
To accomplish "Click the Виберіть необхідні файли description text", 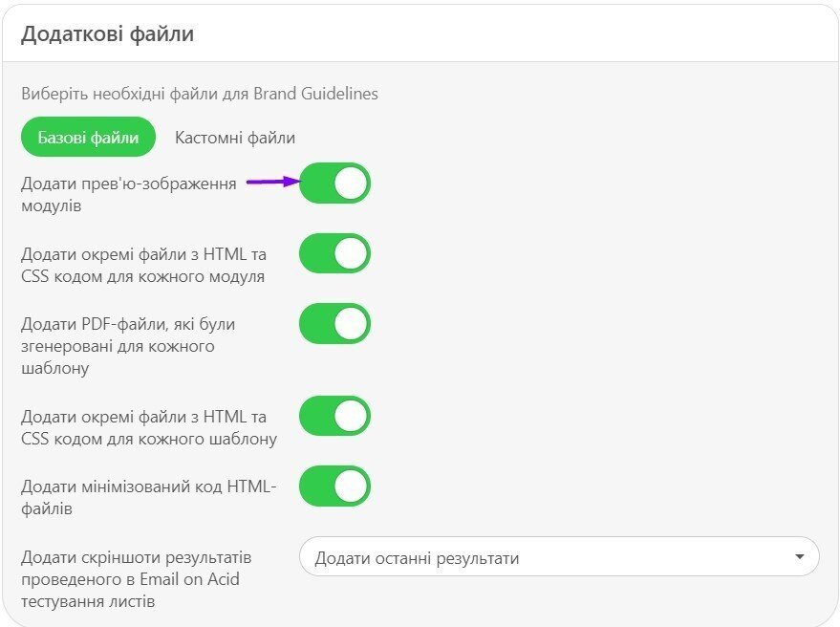I will pos(200,94).
